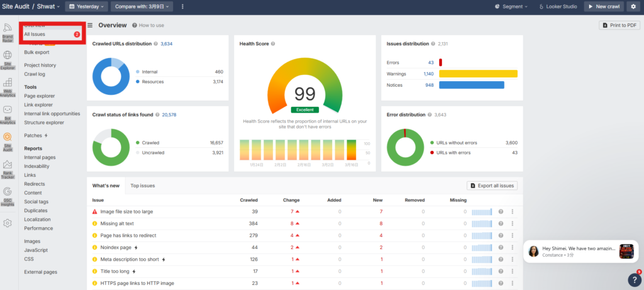
Task: Open Brand Radar in left sidebar
Action: tap(8, 32)
